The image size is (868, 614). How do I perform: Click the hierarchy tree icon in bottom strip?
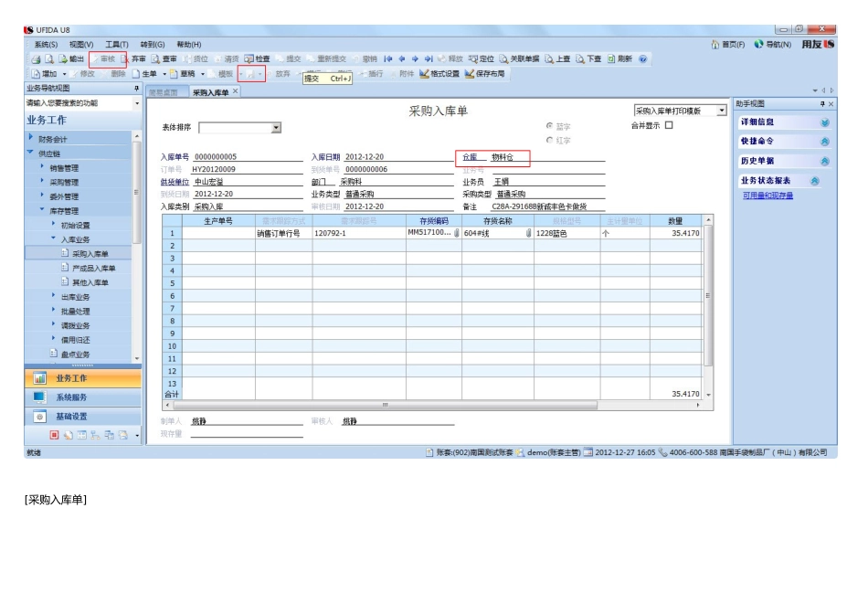[95, 435]
